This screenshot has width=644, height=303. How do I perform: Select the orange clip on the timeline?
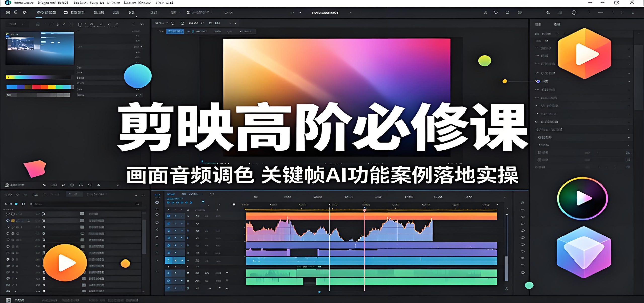pos(371,216)
